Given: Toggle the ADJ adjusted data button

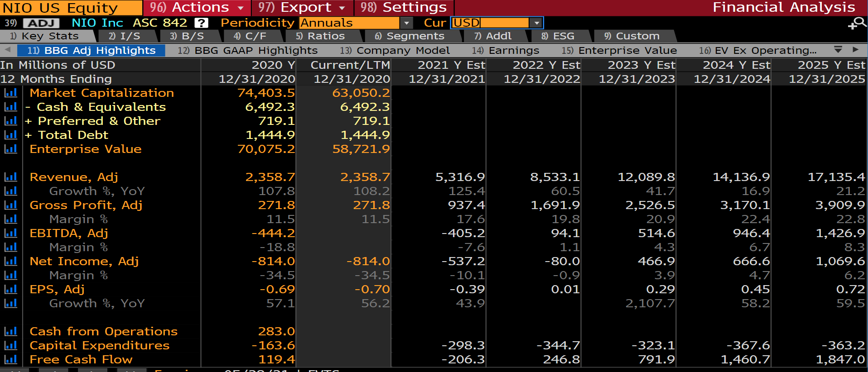Looking at the screenshot, I should coord(41,23).
